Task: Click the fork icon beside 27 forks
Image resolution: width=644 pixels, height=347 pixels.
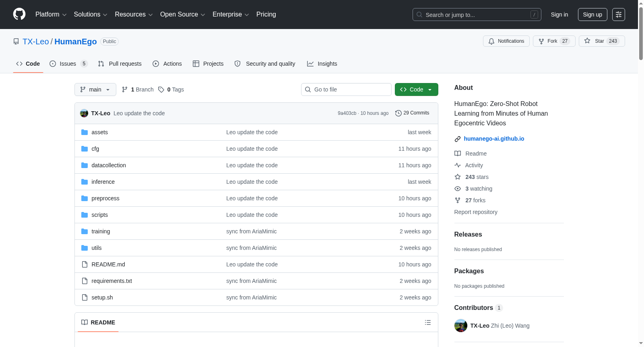Action: [x=458, y=200]
